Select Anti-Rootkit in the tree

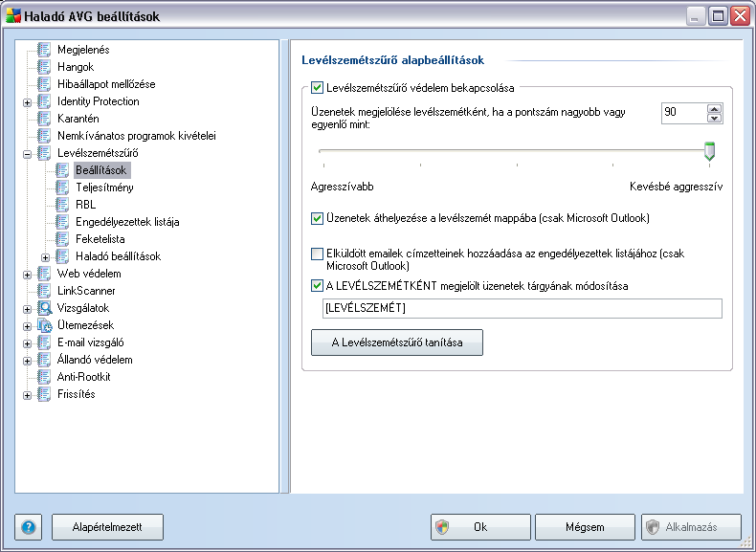[x=84, y=377]
